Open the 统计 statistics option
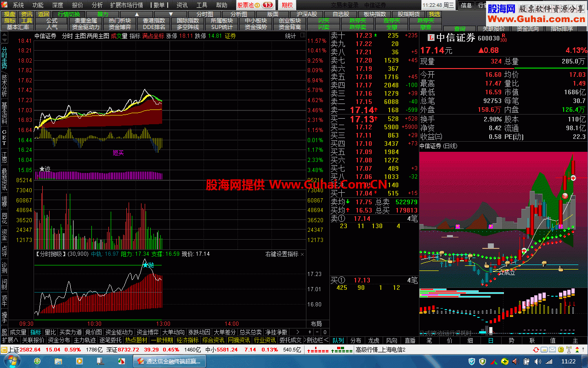The height and width of the screenshot is (368, 588). coord(290,36)
